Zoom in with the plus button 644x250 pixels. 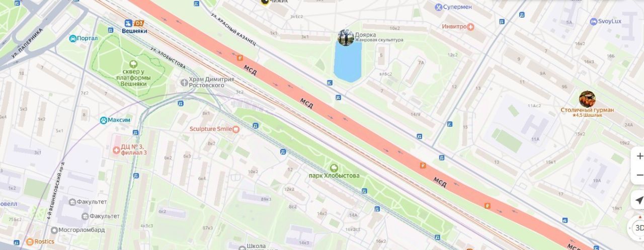[x=639, y=156]
